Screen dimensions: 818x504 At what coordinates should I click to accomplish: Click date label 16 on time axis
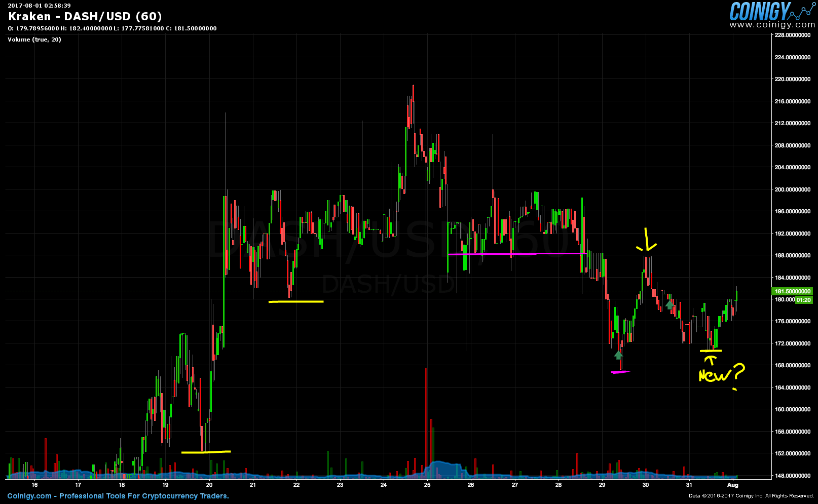tap(34, 485)
